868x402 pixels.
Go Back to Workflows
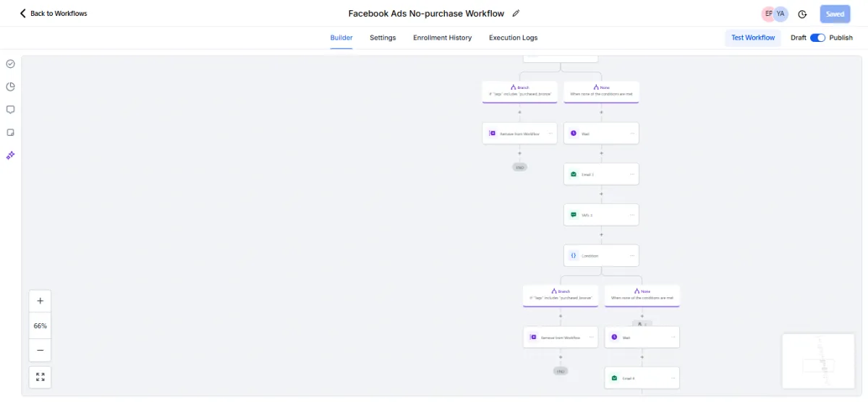pos(54,13)
